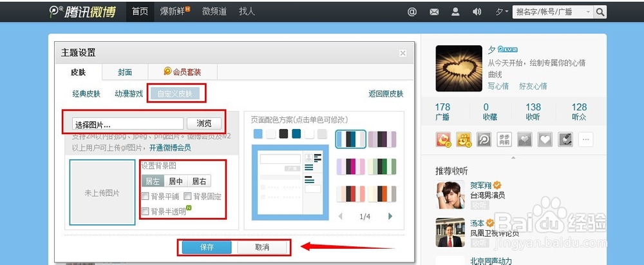Toggle the 背景平铺 checkbox

click(145, 196)
